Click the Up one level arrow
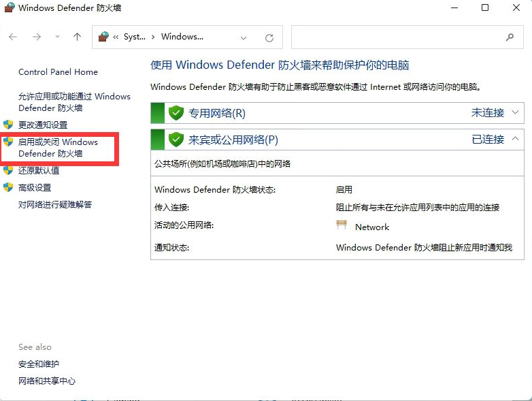The width and height of the screenshot is (532, 401). [77, 37]
